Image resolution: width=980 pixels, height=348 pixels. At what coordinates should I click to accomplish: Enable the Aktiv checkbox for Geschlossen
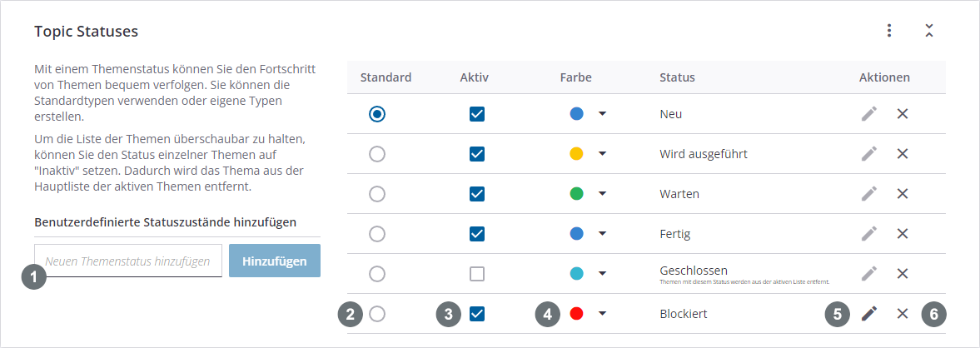tap(477, 274)
